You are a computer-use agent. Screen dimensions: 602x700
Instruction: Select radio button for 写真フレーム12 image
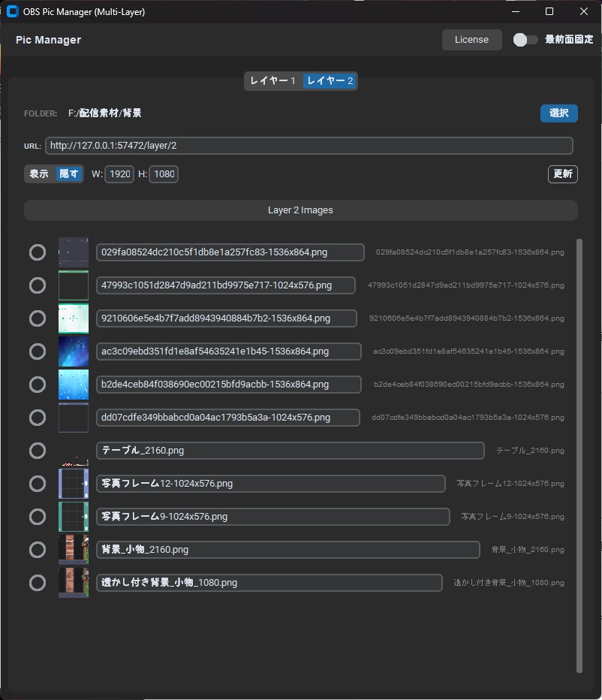[38, 484]
